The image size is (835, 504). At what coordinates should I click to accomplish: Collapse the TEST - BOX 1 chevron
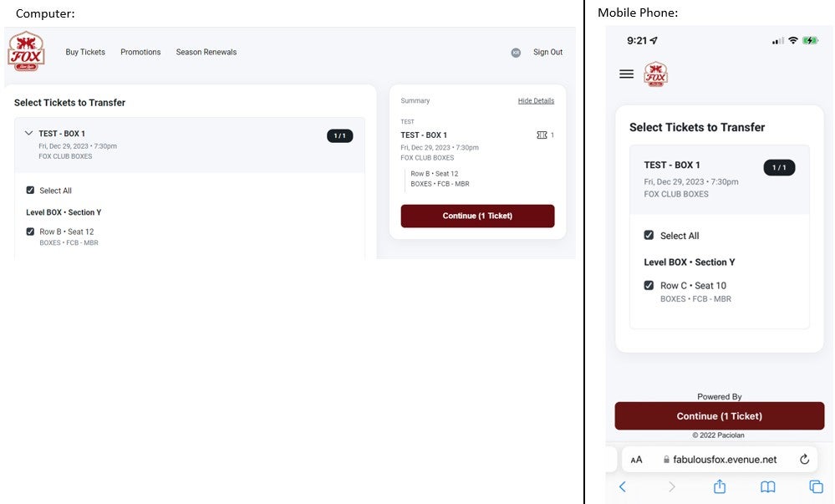coord(28,133)
